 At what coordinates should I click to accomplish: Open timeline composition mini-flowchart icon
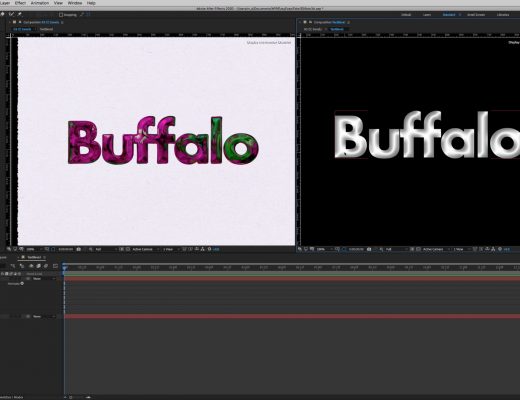point(22,266)
